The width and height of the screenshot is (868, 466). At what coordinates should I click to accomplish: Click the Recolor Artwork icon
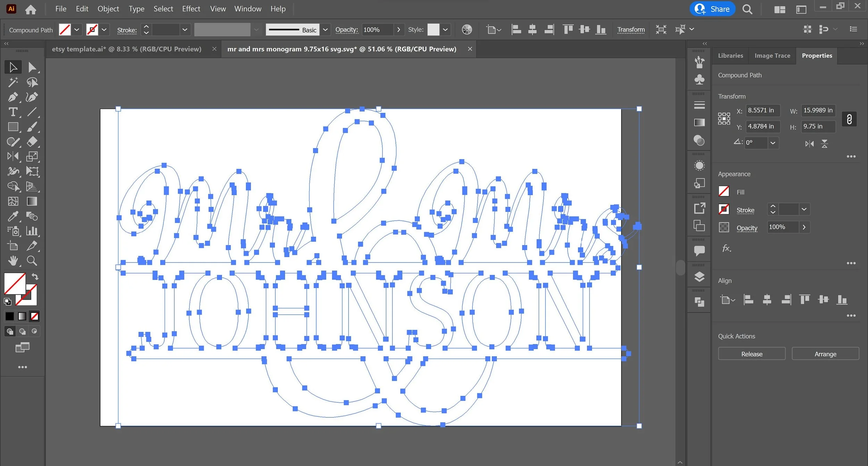467,30
